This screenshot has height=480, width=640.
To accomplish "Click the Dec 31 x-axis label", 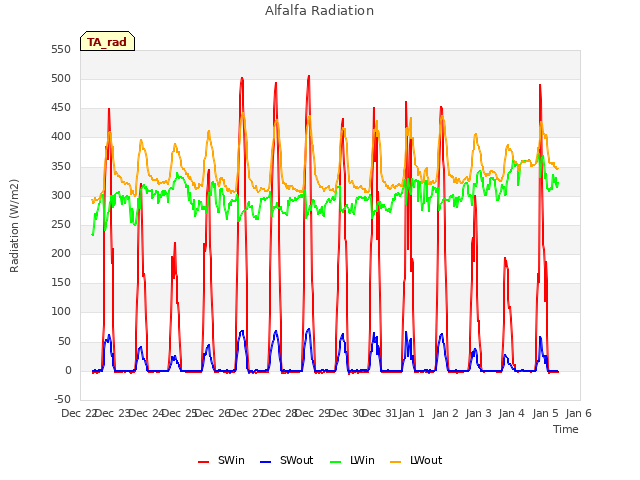I will coord(380,414).
